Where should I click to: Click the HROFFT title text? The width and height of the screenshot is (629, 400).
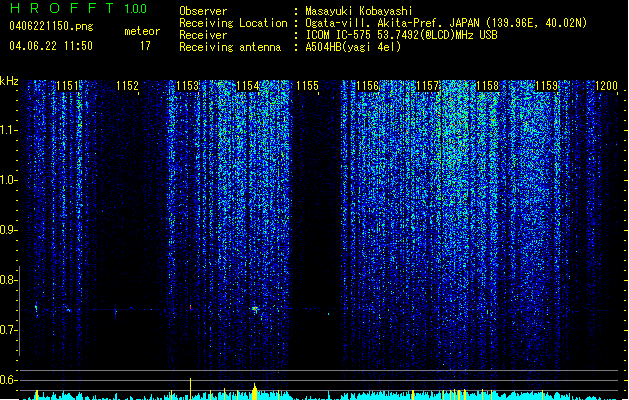[62, 8]
